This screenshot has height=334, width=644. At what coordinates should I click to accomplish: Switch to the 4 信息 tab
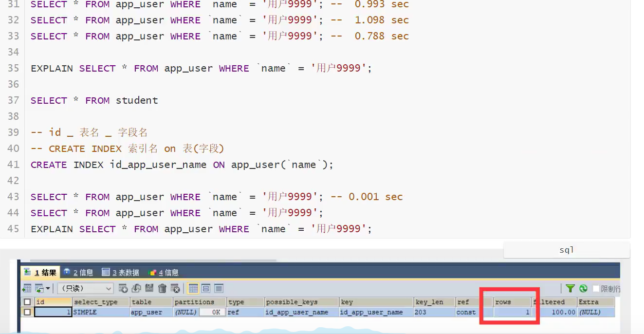point(164,272)
